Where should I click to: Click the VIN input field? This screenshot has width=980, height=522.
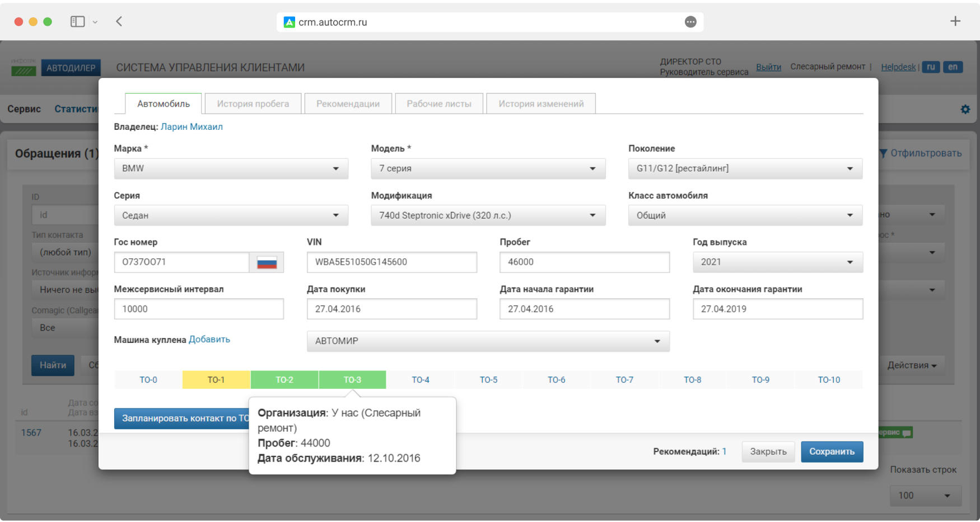tap(391, 262)
